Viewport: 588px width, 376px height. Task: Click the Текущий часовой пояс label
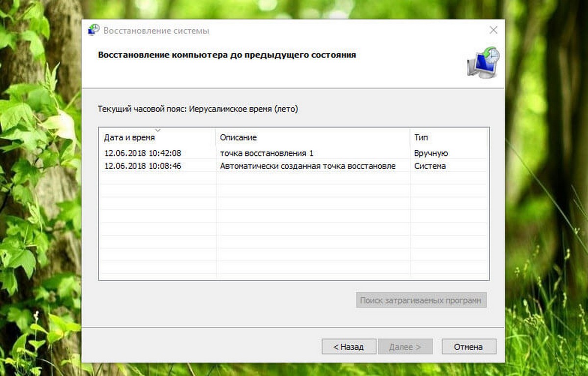click(x=198, y=109)
